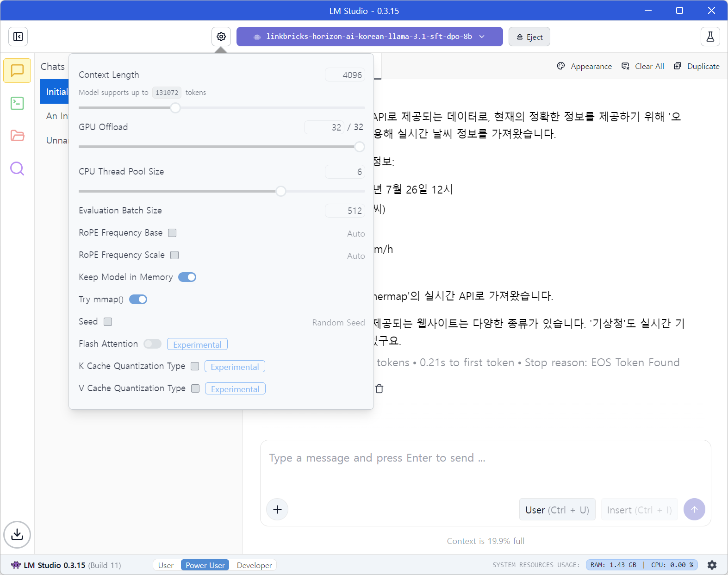Clear All chat messages
The image size is (728, 575).
[643, 66]
